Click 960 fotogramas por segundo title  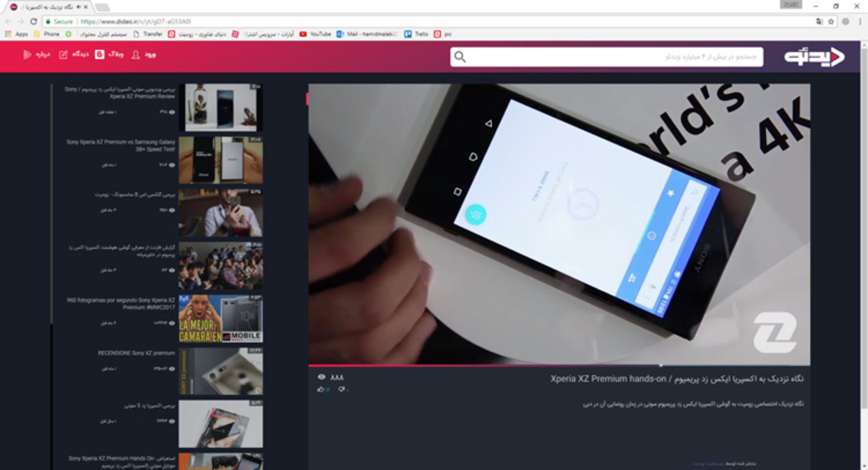[121, 304]
